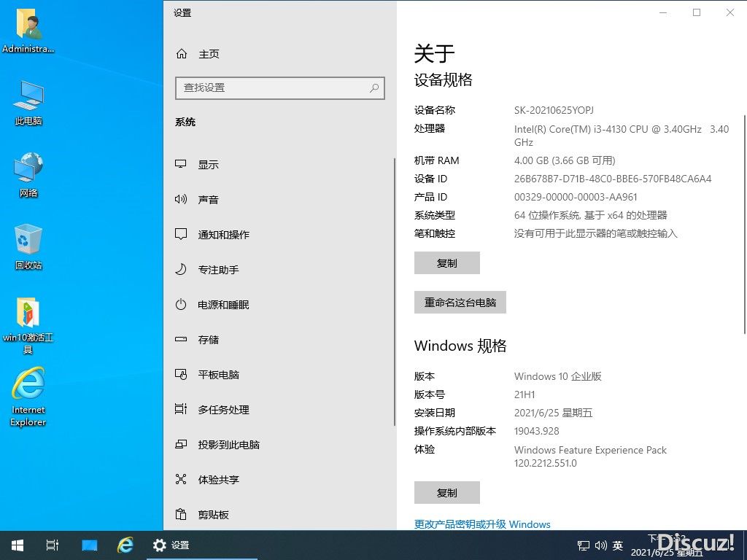Viewport: 747px width, 560px height.
Task: Go to Settings Home page
Action: point(208,54)
